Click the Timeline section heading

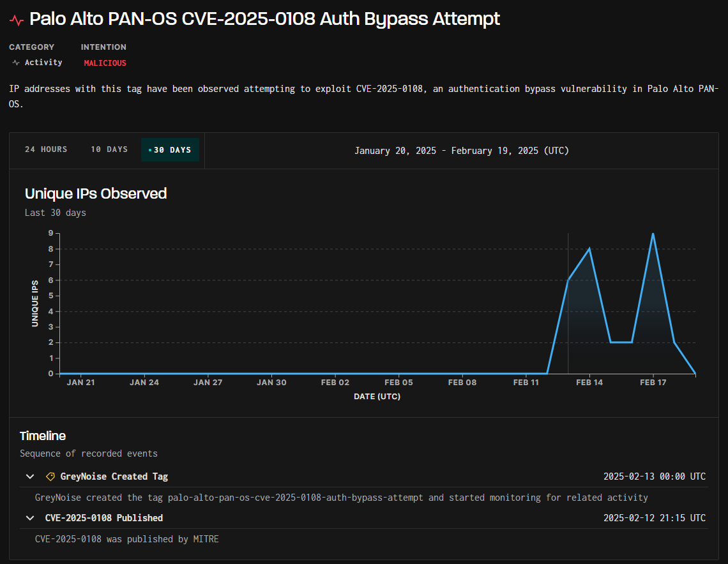tap(43, 436)
